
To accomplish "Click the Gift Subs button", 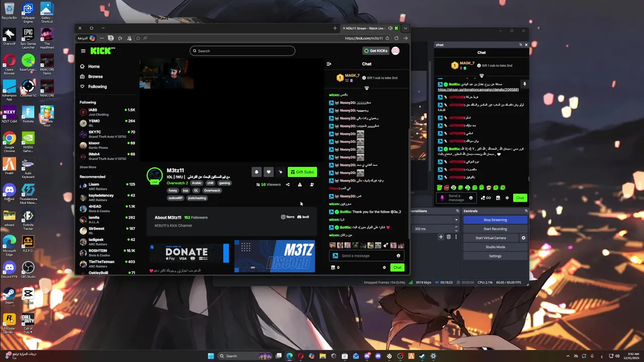I will [302, 172].
